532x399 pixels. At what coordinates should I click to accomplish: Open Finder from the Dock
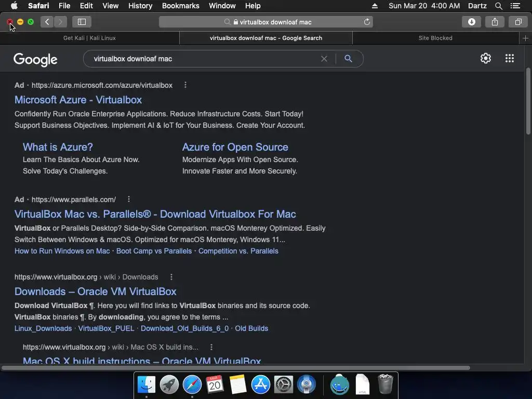click(x=146, y=384)
